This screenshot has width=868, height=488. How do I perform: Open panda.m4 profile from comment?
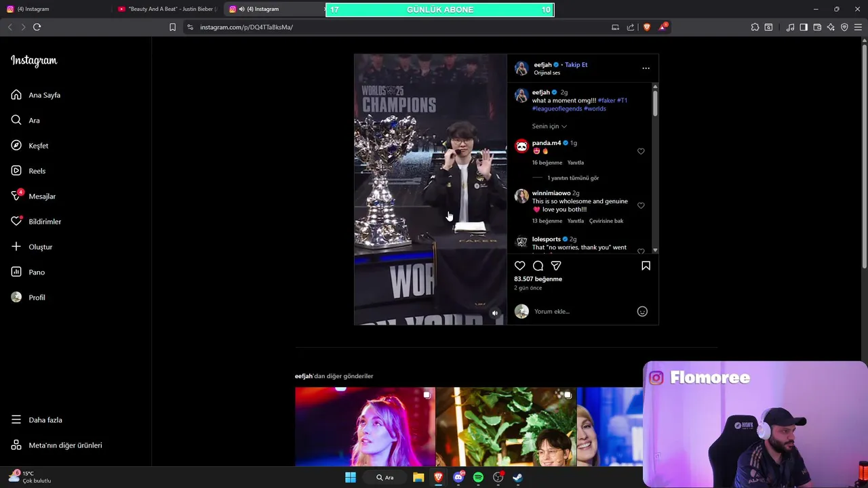pos(547,143)
